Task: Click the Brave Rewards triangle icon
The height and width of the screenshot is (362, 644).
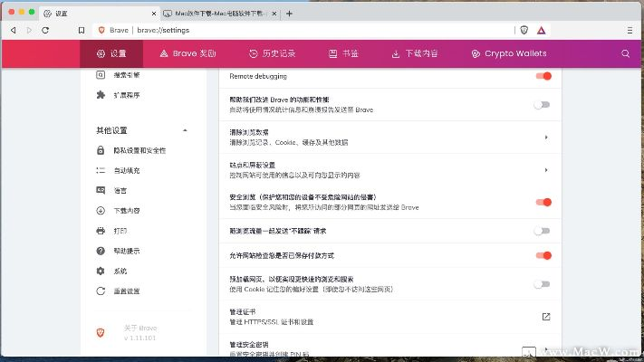Action: tap(541, 30)
